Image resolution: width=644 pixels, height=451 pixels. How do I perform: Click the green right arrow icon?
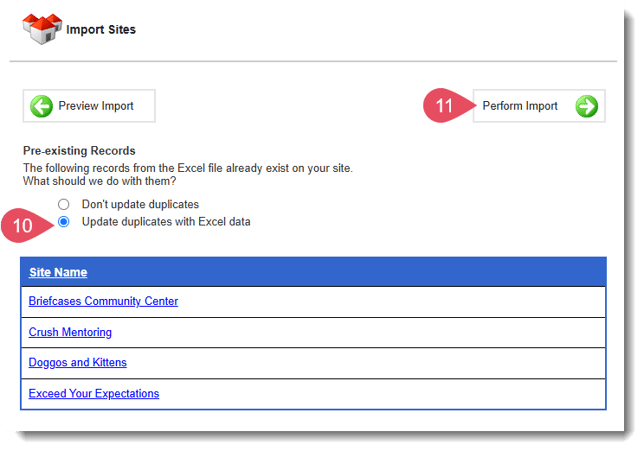(x=587, y=106)
